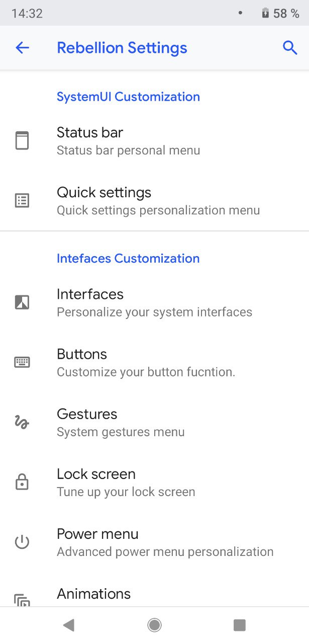Open Advanced power menu personalization
Image resolution: width=309 pixels, height=644 pixels.
click(x=154, y=542)
